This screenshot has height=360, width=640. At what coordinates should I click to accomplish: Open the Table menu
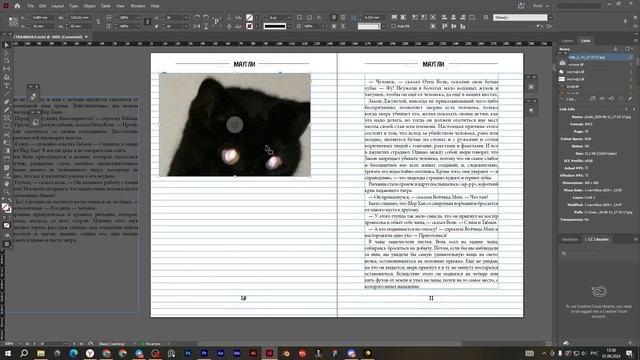pos(106,6)
